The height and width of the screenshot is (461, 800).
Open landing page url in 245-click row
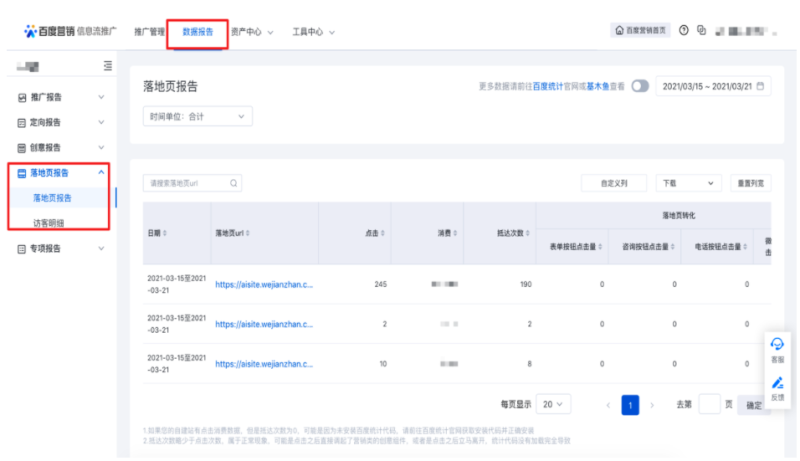(x=264, y=285)
